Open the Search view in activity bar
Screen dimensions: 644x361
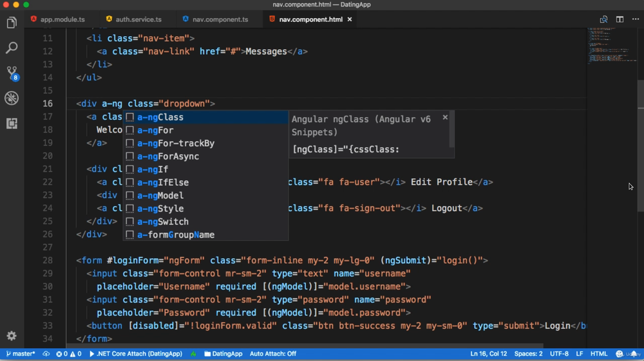coord(12,48)
